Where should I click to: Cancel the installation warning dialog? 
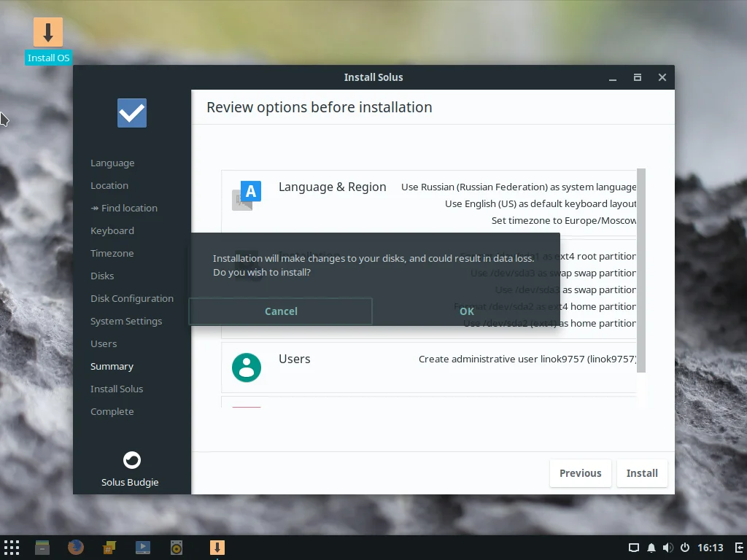(x=281, y=311)
